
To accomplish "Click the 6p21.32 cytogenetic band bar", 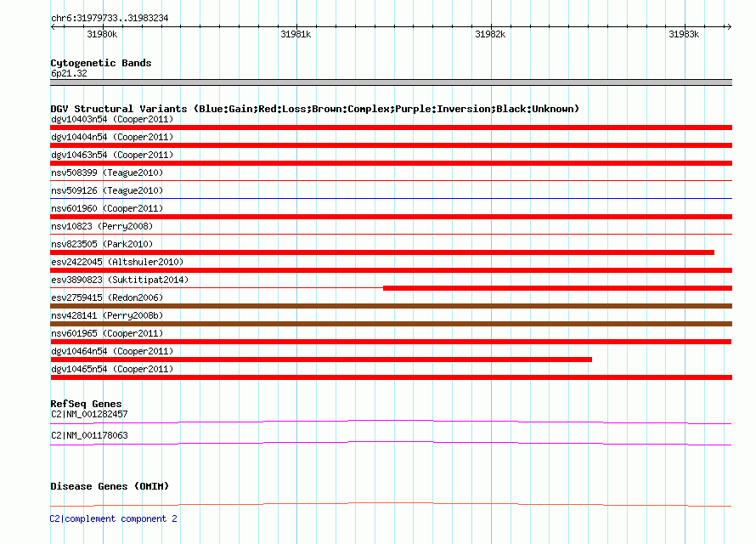I will click(391, 82).
